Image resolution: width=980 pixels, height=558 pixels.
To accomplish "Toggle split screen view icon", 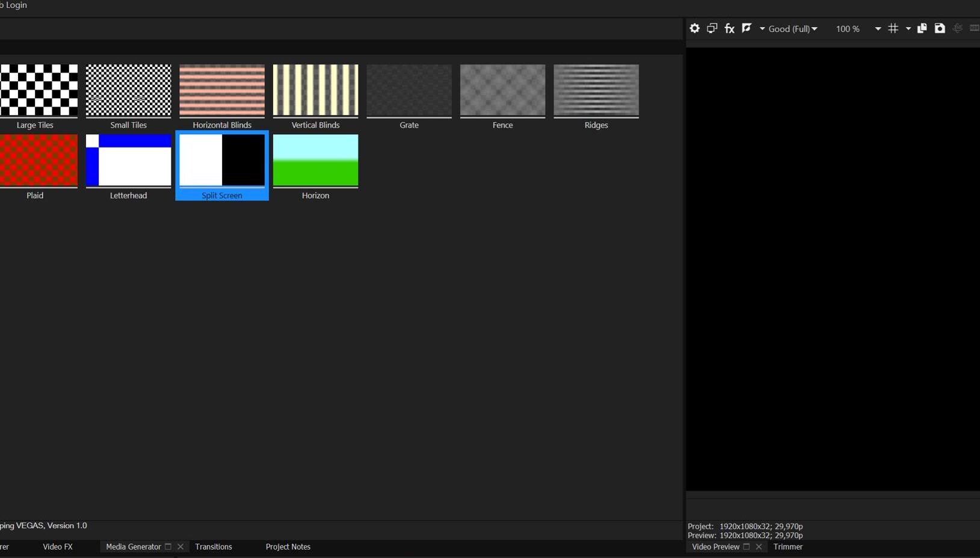I will pos(747,28).
